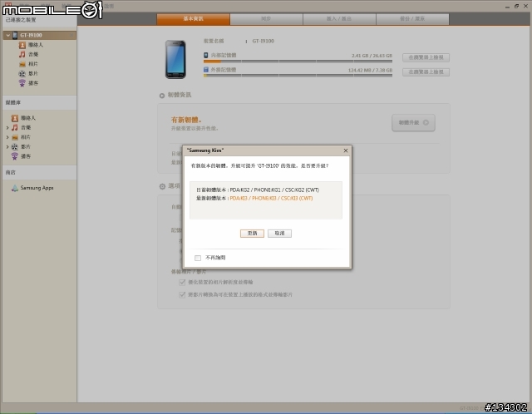The image size is (532, 414).
Task: Click the 外接記憶體 usage bar
Action: click(x=298, y=76)
